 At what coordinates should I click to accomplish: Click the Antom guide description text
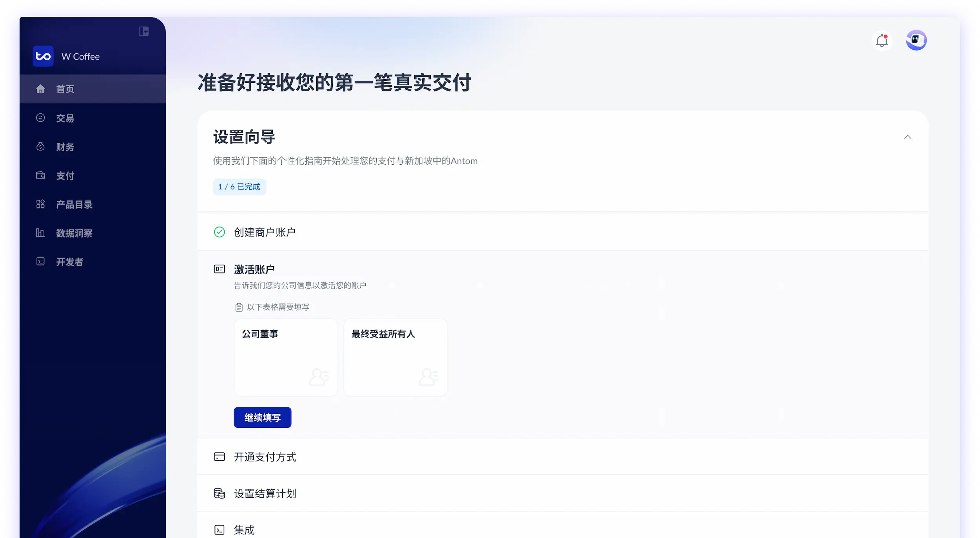coord(345,161)
